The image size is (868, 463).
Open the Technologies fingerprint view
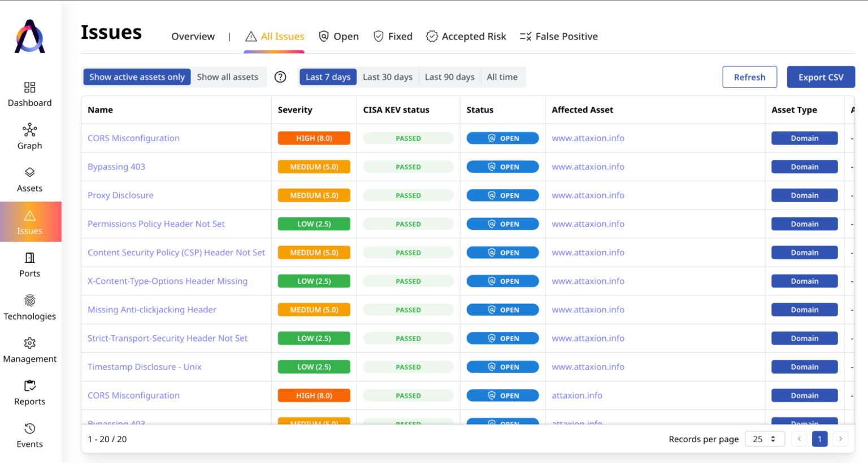click(29, 307)
